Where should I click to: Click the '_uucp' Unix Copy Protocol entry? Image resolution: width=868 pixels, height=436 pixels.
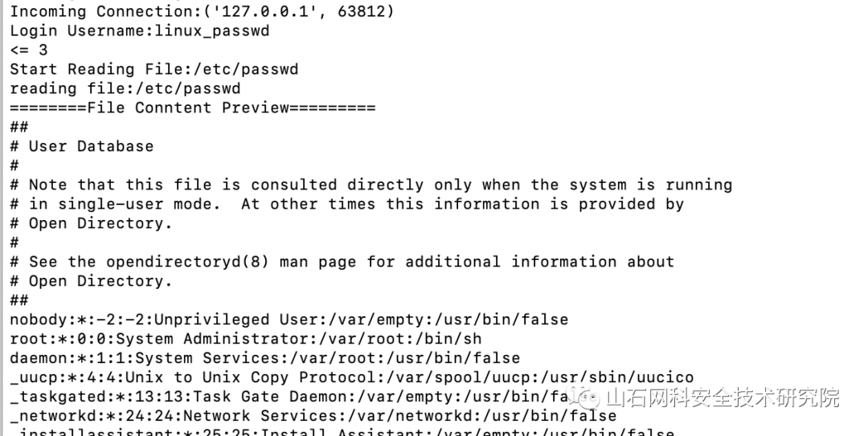[351, 377]
